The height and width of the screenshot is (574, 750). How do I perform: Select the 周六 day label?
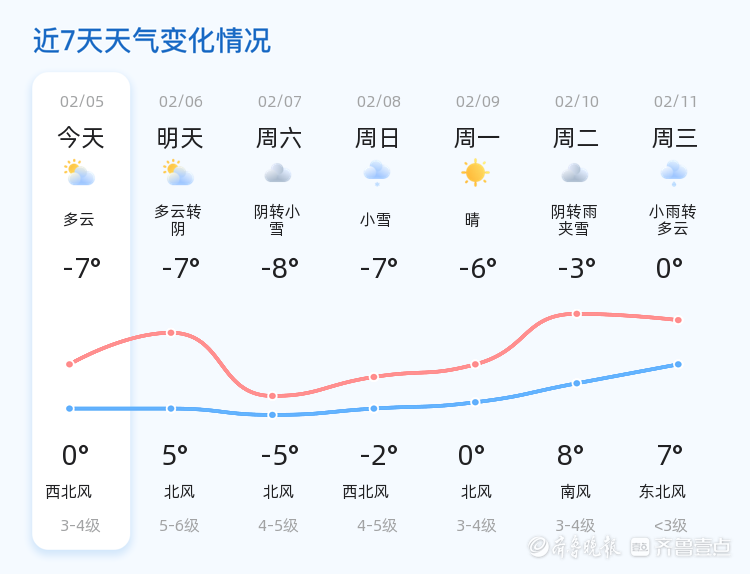click(x=279, y=138)
